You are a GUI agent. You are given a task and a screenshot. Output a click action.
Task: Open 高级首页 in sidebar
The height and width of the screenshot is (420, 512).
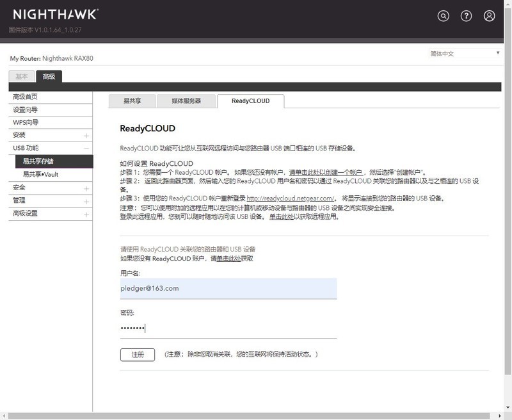51,97
